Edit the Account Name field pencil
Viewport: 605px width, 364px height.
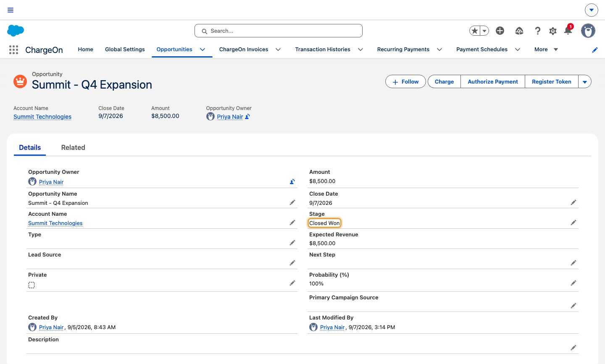(292, 223)
